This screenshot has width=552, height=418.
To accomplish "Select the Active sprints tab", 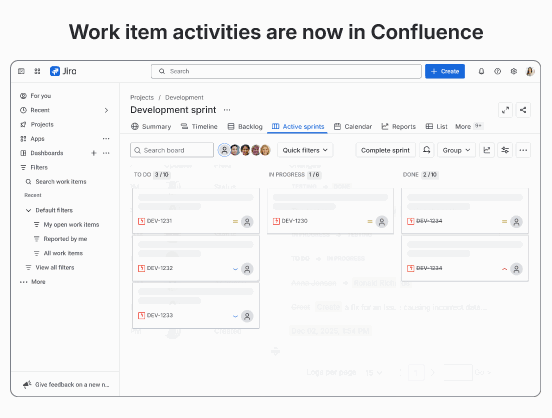I will pos(298,126).
